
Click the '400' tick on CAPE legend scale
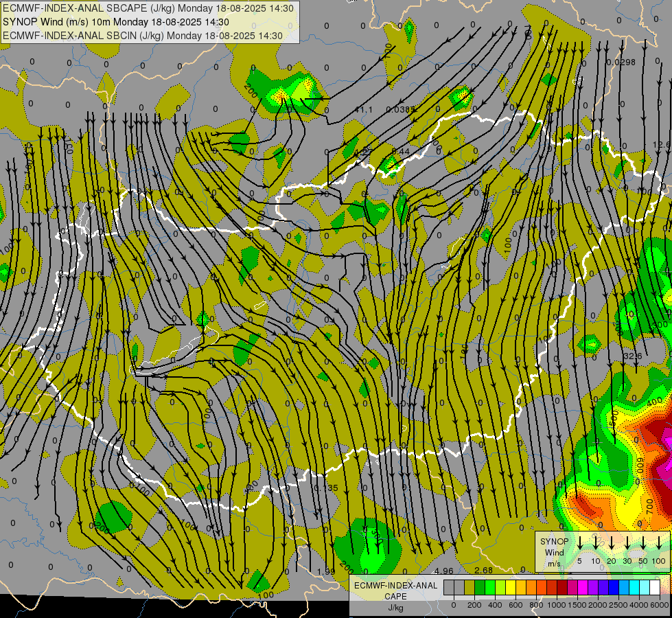495,605
